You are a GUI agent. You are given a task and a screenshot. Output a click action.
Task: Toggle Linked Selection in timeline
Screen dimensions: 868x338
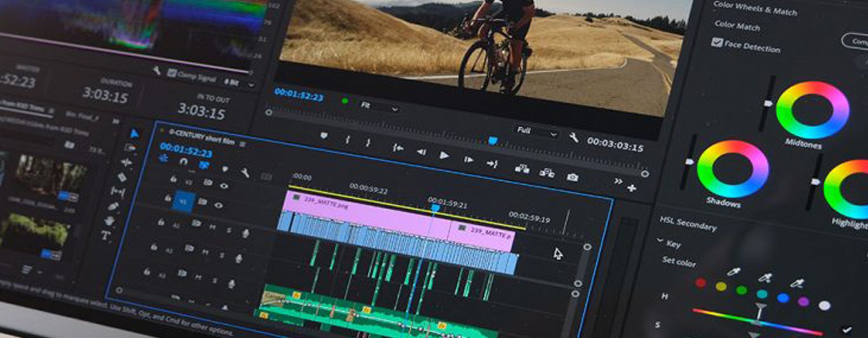click(204, 165)
